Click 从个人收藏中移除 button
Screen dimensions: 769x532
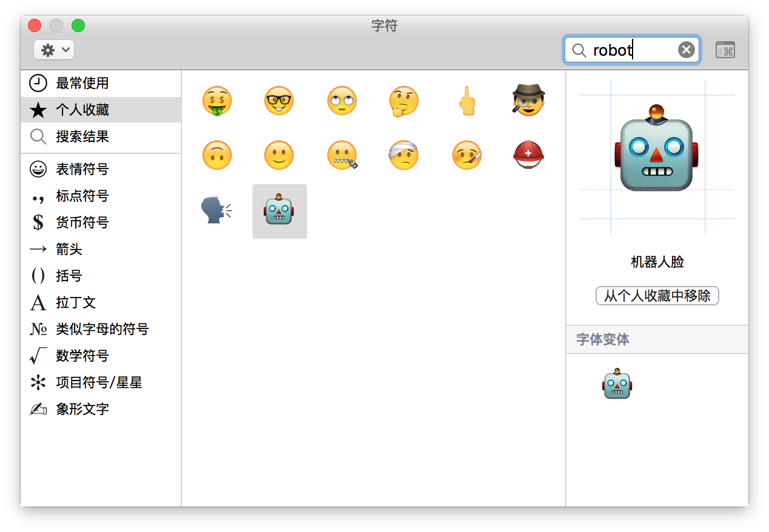(x=657, y=296)
